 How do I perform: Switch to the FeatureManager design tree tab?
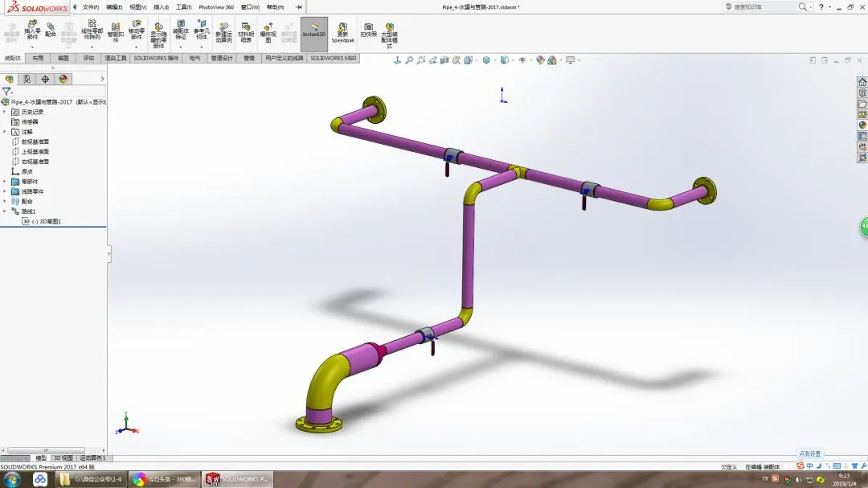(10, 80)
